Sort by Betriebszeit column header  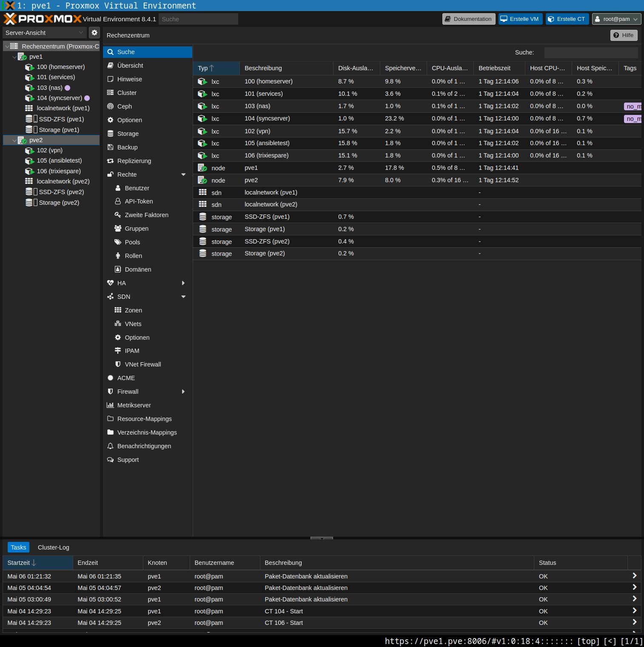click(x=499, y=68)
